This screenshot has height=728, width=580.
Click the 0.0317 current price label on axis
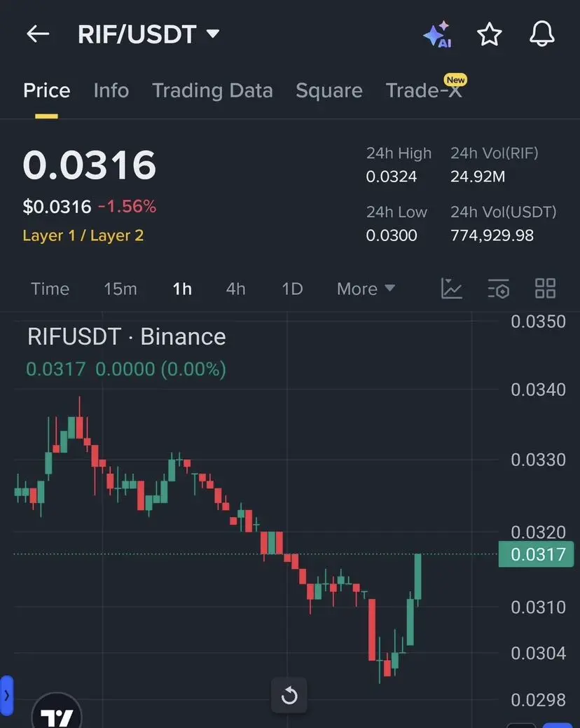click(x=536, y=554)
